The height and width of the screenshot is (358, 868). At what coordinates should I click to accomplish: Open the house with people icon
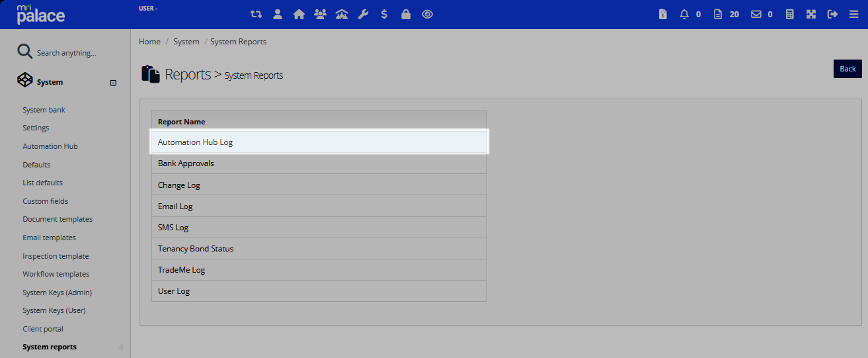(342, 14)
